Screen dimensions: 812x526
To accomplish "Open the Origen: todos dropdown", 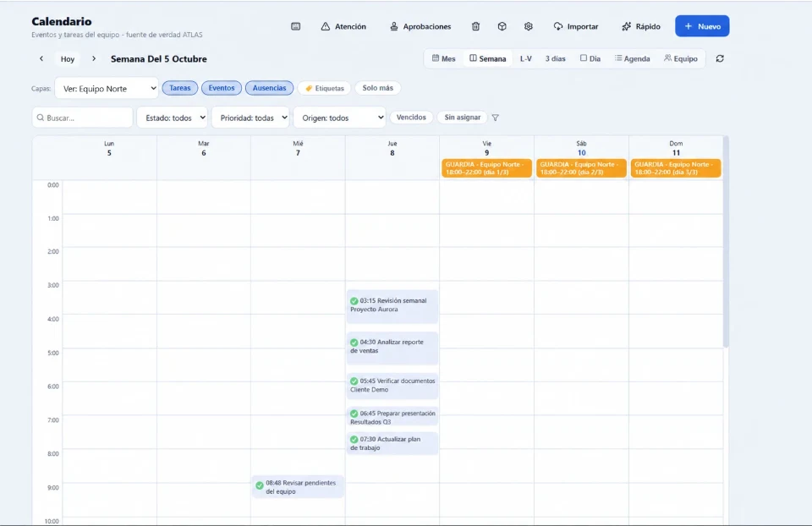I will click(x=340, y=118).
